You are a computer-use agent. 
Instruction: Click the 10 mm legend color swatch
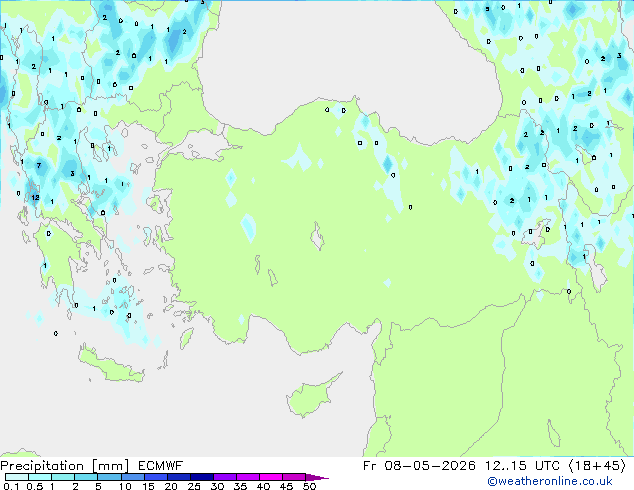(132, 477)
